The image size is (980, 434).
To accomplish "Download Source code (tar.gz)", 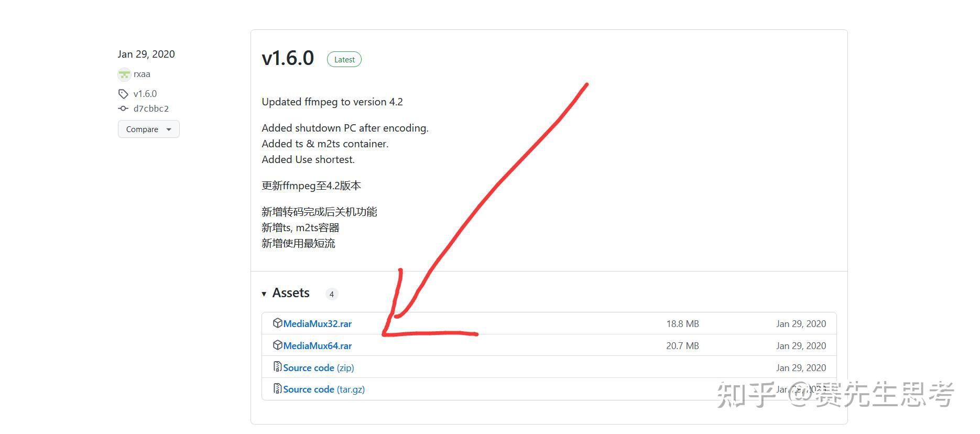I will tap(324, 389).
